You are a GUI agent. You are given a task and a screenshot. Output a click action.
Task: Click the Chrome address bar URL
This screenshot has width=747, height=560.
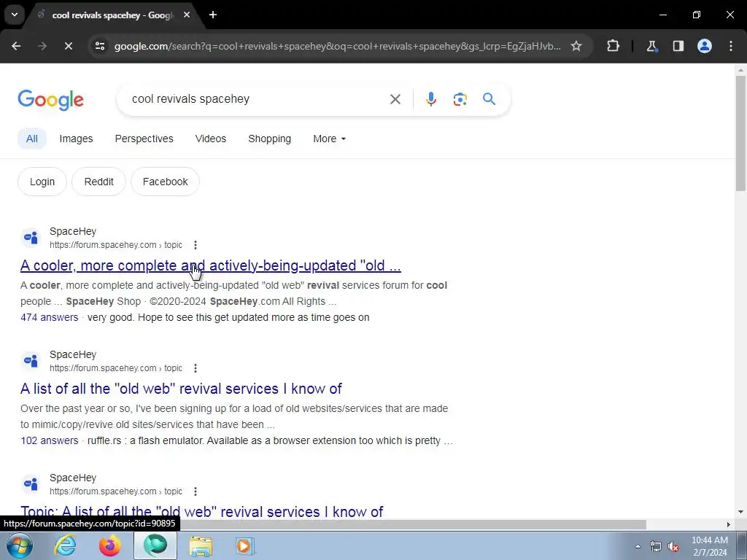[x=337, y=46]
